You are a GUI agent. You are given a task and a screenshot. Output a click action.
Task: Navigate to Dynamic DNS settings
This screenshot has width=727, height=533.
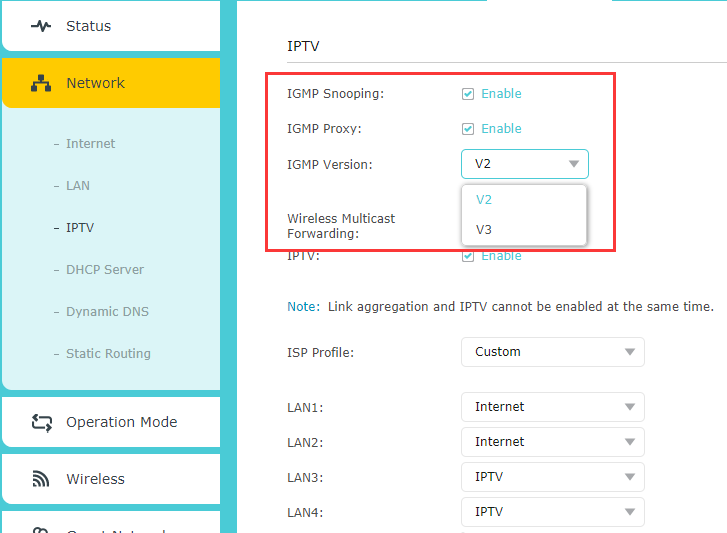(107, 312)
